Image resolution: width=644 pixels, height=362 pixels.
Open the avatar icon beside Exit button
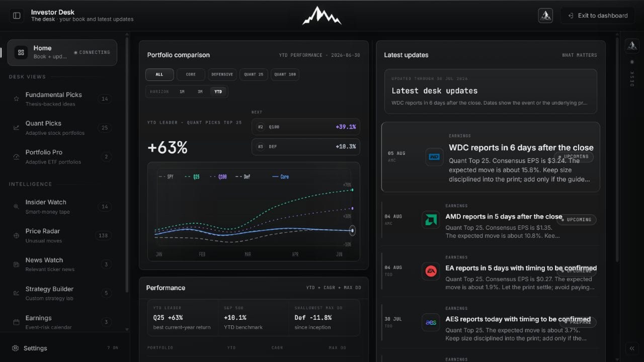pyautogui.click(x=545, y=16)
